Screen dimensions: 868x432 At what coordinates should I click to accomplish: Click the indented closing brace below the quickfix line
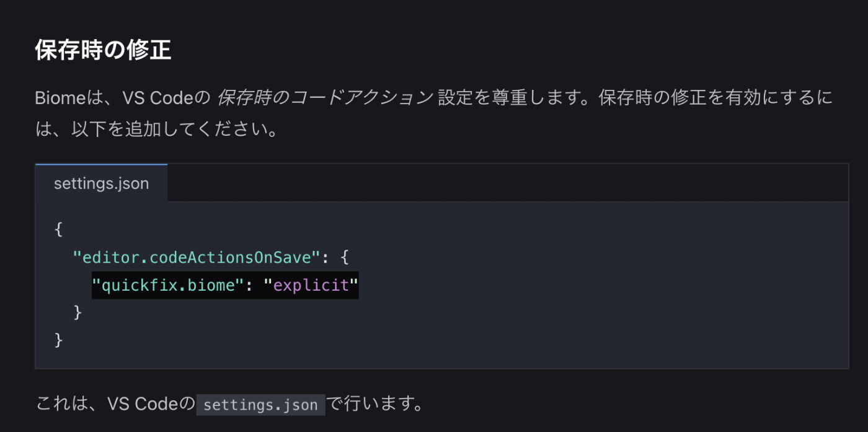tap(77, 312)
